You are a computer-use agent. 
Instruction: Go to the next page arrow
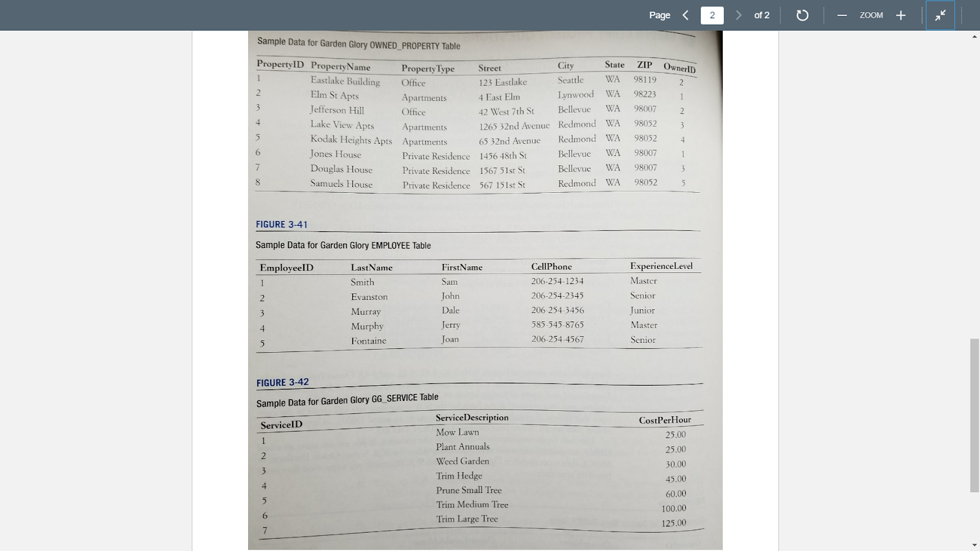pyautogui.click(x=739, y=15)
